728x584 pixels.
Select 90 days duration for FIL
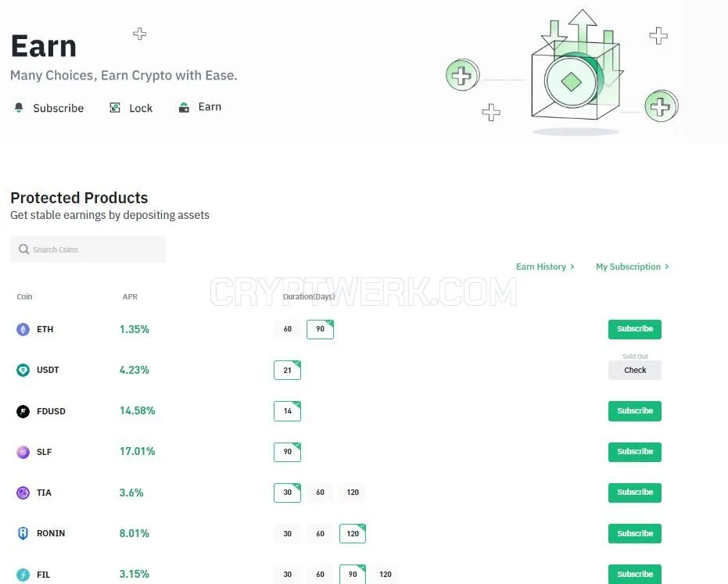pos(353,575)
